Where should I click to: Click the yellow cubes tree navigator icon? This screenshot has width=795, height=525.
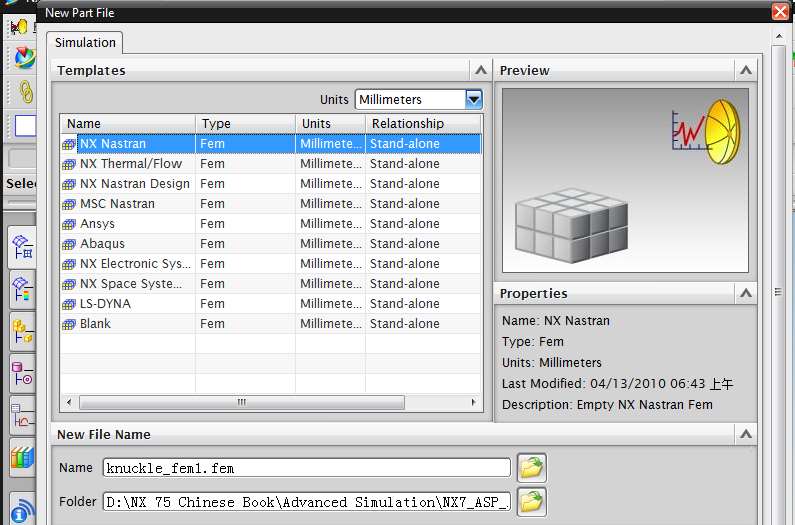22,331
